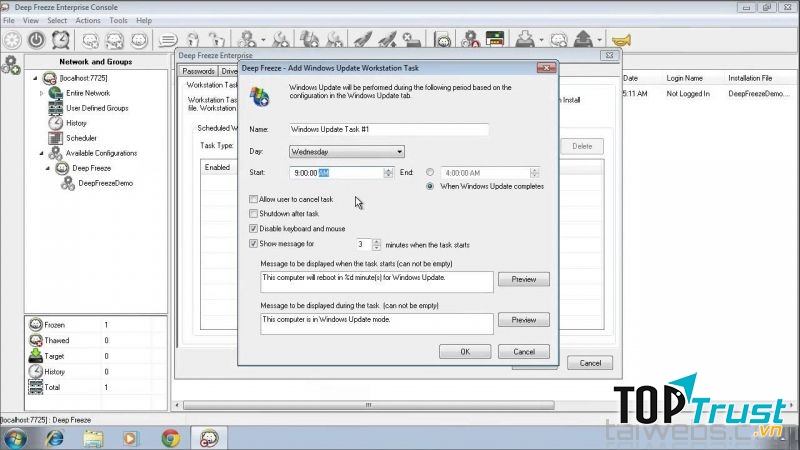Click the message minutes spinner arrows

click(376, 244)
